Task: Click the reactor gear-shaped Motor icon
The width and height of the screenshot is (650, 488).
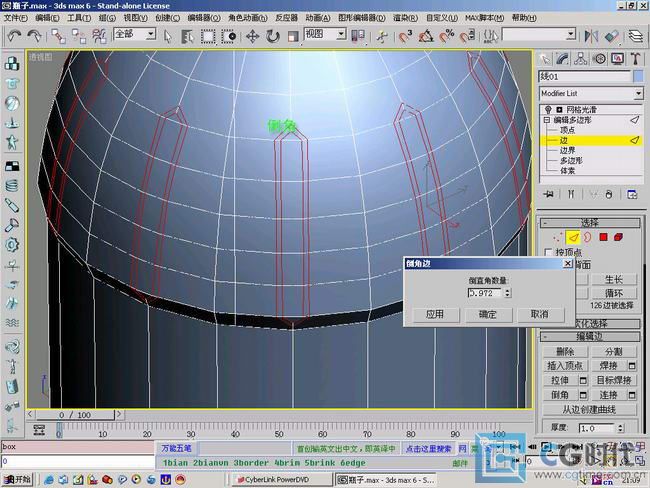Action: (x=12, y=245)
